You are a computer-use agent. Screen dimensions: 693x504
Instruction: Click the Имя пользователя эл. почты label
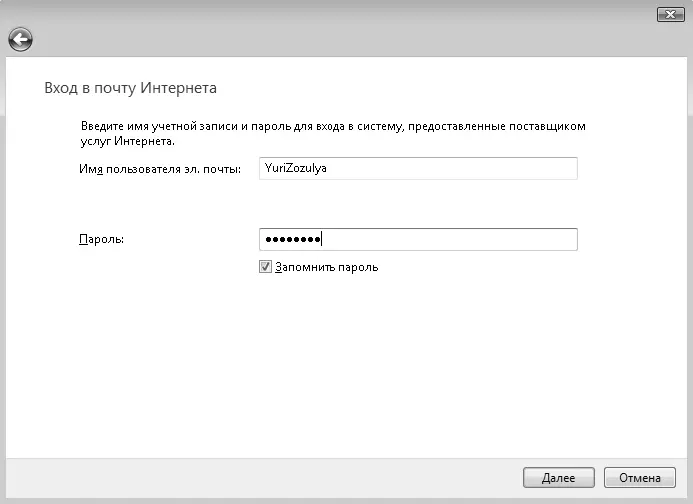click(x=160, y=169)
